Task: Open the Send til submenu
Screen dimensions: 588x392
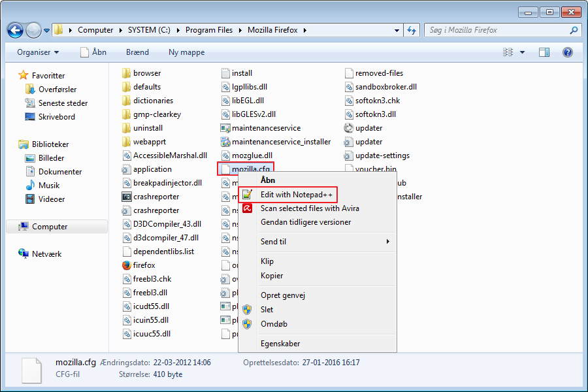Action: tap(318, 242)
